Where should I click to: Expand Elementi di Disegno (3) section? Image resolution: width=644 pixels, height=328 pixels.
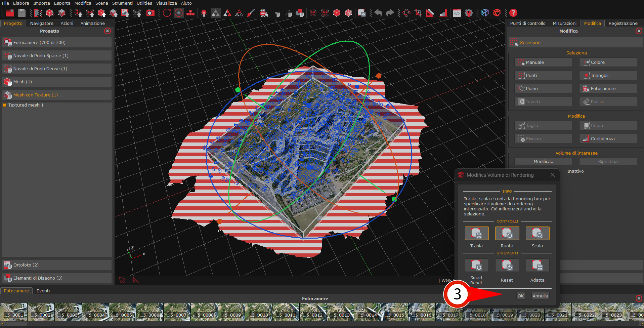coord(57,278)
